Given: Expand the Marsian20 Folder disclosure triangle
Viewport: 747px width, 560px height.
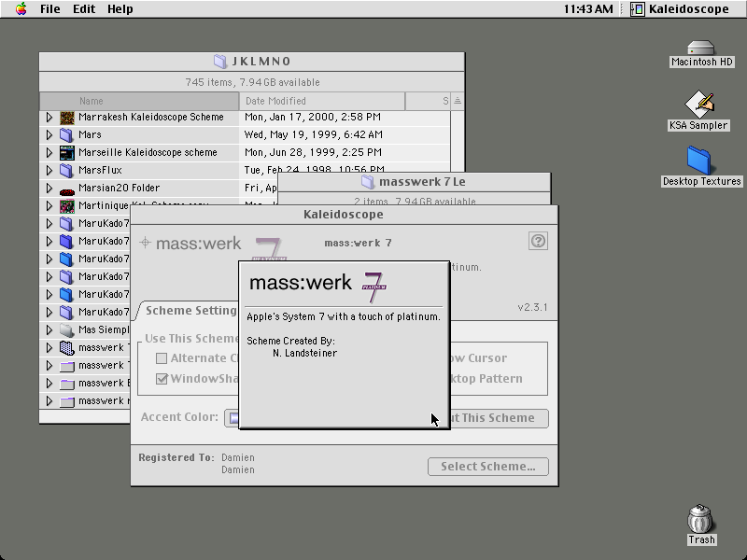Looking at the screenshot, I should tap(49, 189).
